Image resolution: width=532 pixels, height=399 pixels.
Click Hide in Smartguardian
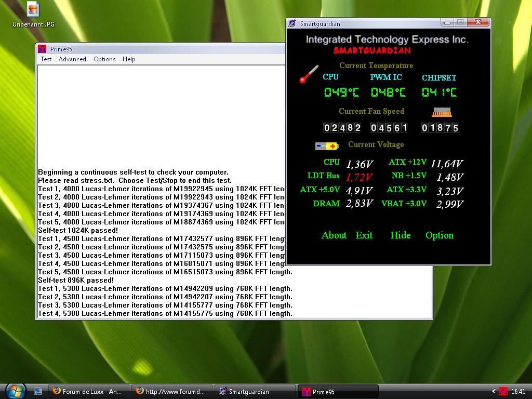[401, 235]
